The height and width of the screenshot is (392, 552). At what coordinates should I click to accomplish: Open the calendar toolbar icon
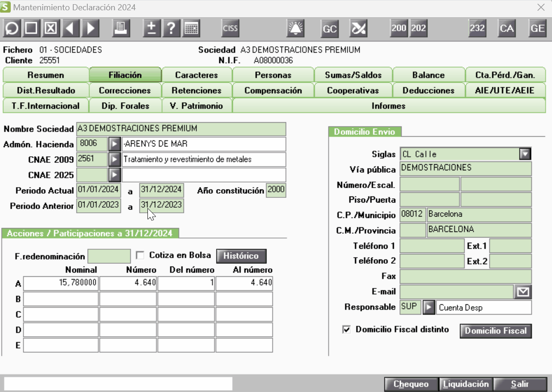point(191,28)
